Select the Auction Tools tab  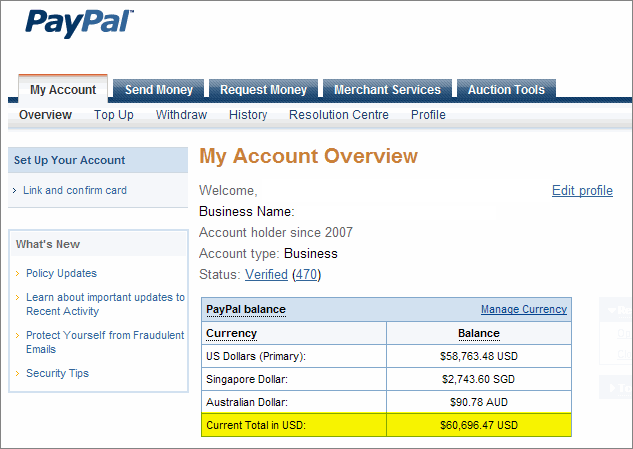(x=506, y=89)
